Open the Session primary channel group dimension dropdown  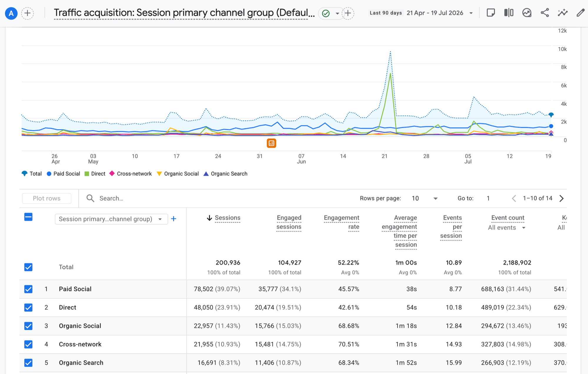(111, 219)
